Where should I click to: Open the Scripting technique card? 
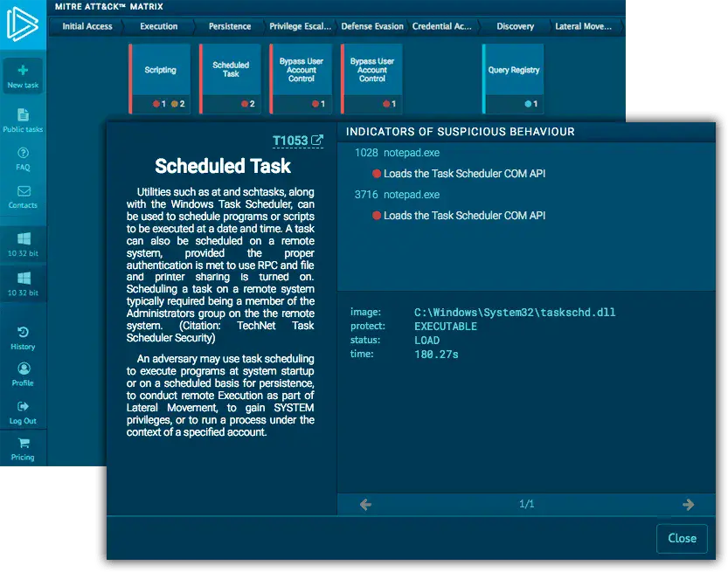pyautogui.click(x=160, y=79)
